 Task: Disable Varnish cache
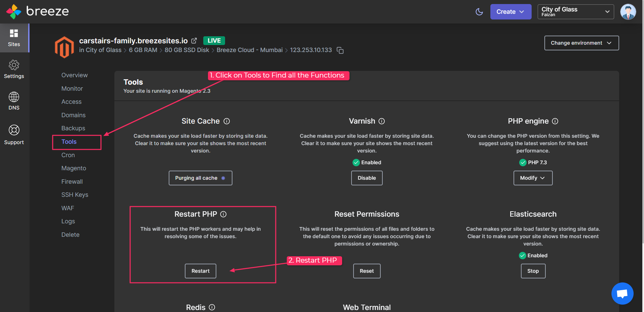pos(367,178)
